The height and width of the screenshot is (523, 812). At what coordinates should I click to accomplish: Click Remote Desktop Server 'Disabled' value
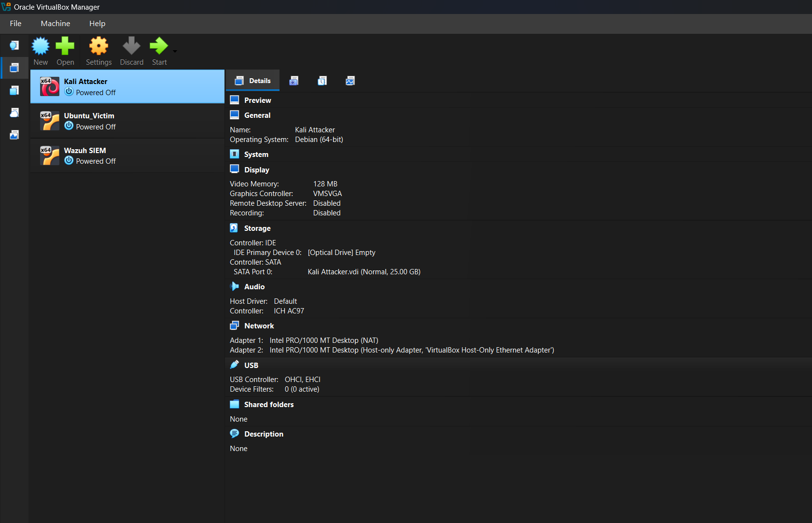pos(327,203)
